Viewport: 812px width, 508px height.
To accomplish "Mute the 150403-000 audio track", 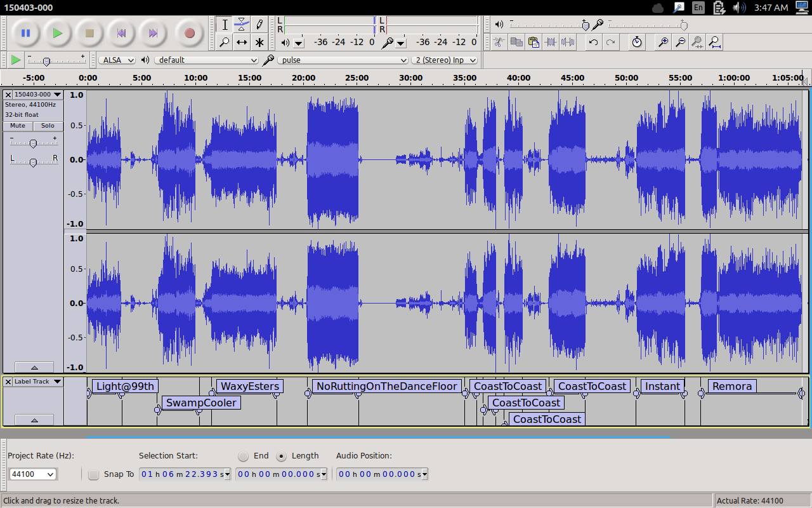I will 18,126.
